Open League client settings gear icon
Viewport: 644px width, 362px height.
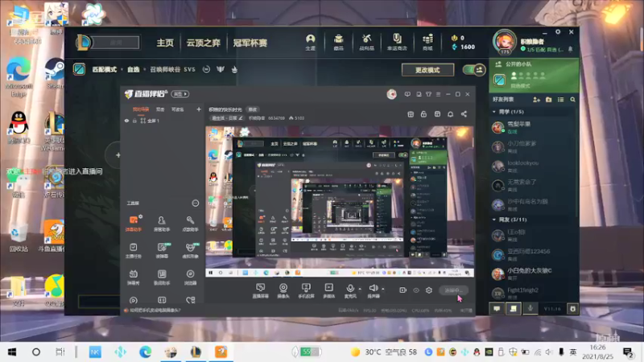pos(558,31)
